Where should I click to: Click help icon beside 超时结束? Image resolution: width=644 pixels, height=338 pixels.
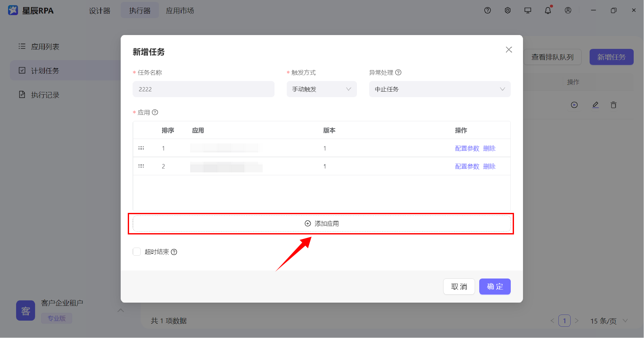[x=174, y=252]
